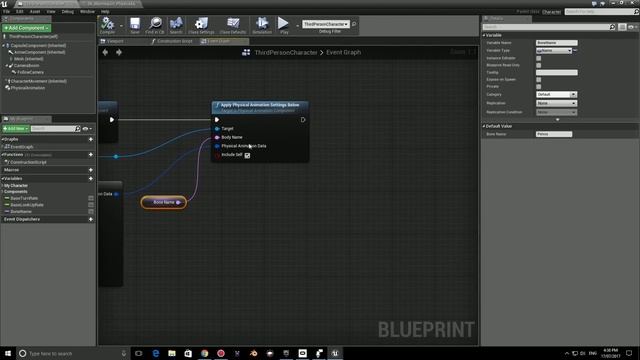
Task: Show advanced variable properties arrow
Action: point(558,120)
